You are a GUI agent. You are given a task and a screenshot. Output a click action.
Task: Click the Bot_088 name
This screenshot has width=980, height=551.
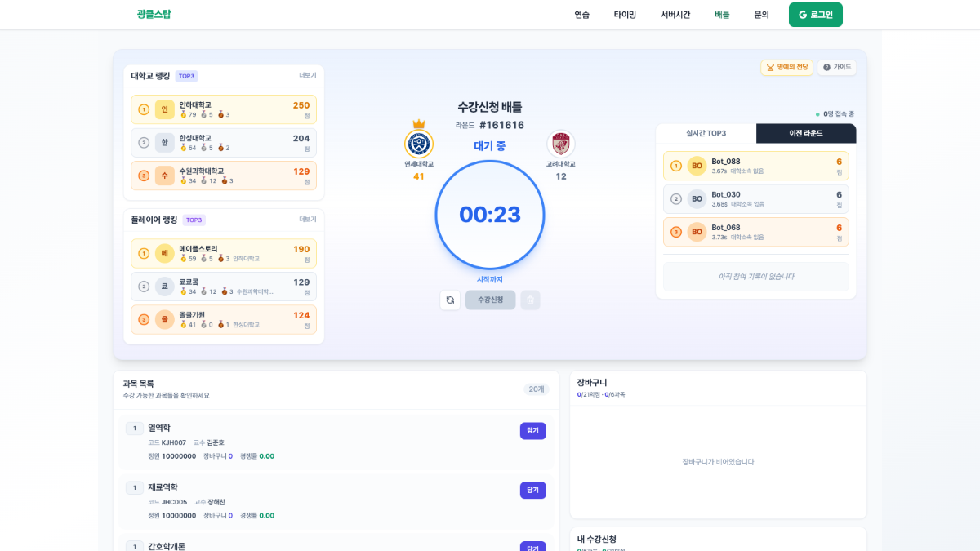click(x=726, y=162)
